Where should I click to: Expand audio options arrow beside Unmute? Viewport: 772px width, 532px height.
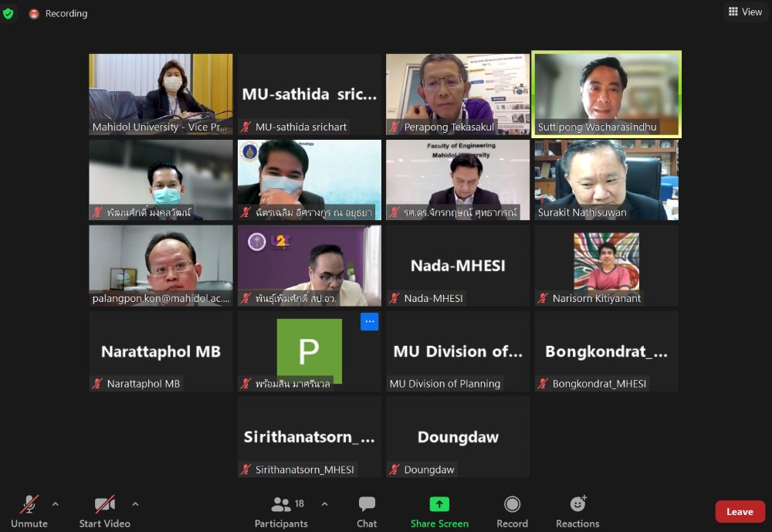coord(56,504)
